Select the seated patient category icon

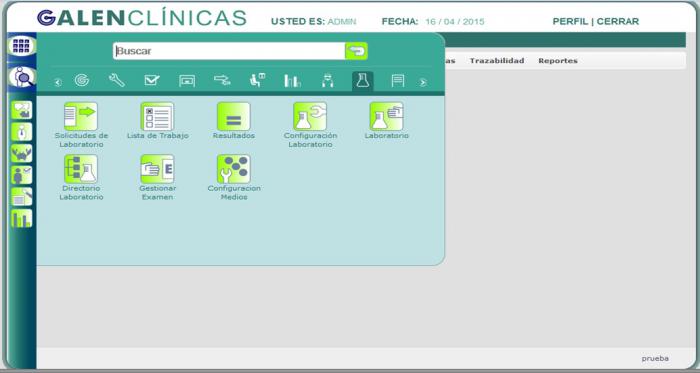point(257,80)
